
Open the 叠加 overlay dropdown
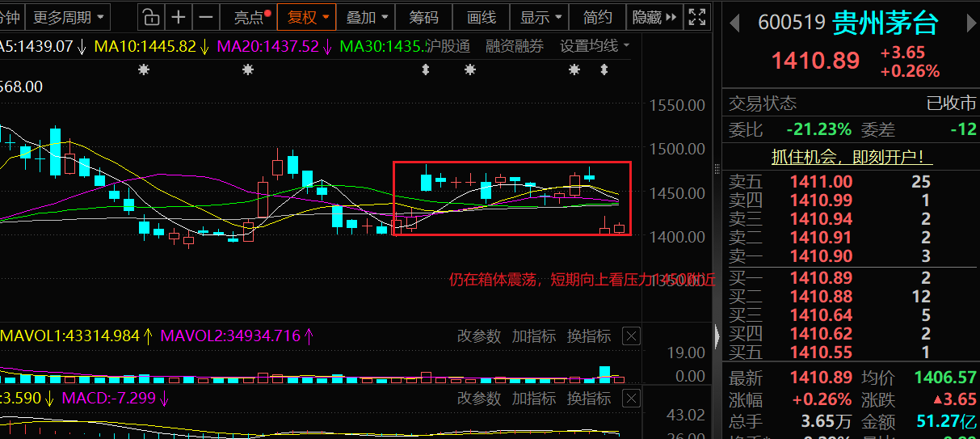(x=366, y=16)
